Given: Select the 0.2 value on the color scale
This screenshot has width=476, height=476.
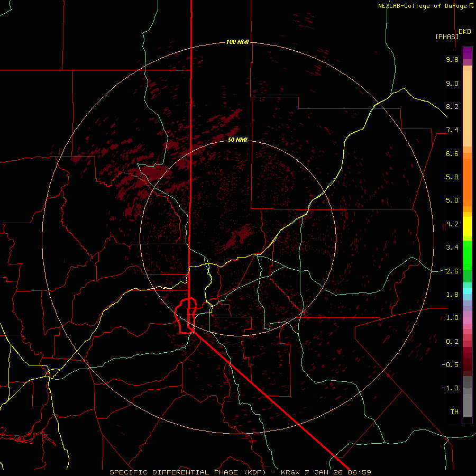Looking at the screenshot, I should pos(452,342).
